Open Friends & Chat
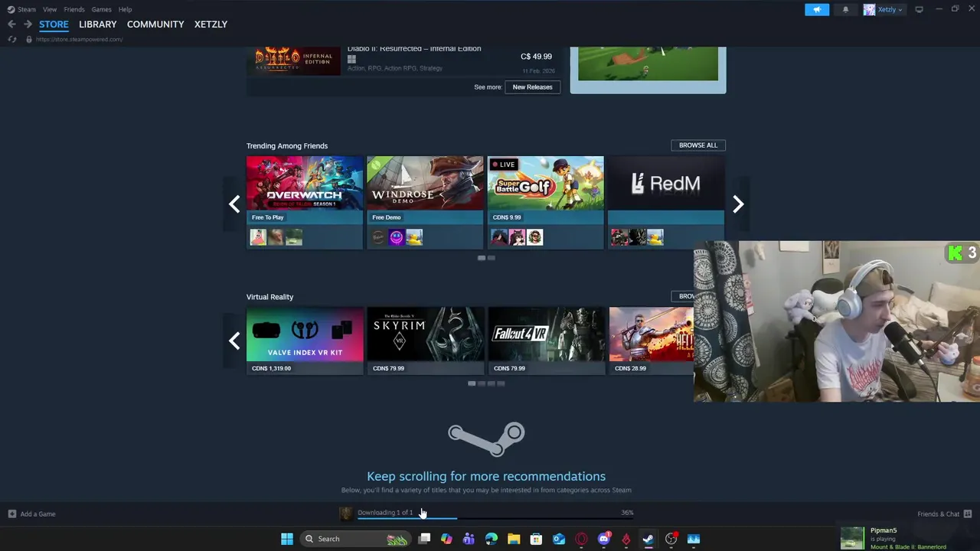The image size is (980, 551). click(x=944, y=514)
